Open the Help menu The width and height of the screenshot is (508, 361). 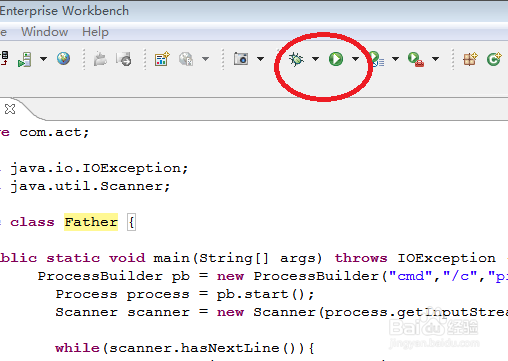click(x=95, y=32)
